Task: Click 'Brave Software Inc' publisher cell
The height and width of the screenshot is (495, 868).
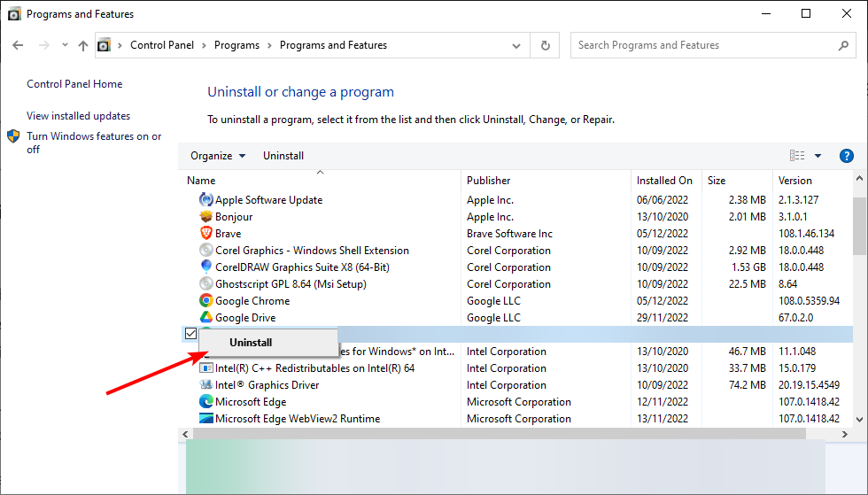Action: tap(509, 233)
